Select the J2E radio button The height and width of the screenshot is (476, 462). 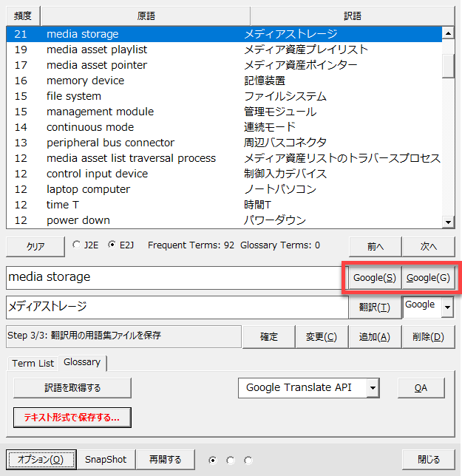pyautogui.click(x=77, y=245)
